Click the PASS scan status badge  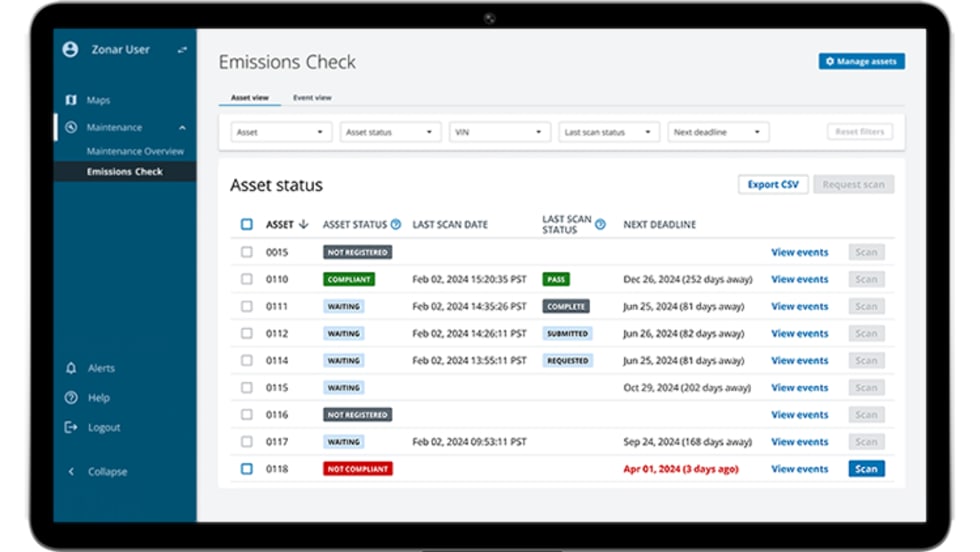[556, 279]
